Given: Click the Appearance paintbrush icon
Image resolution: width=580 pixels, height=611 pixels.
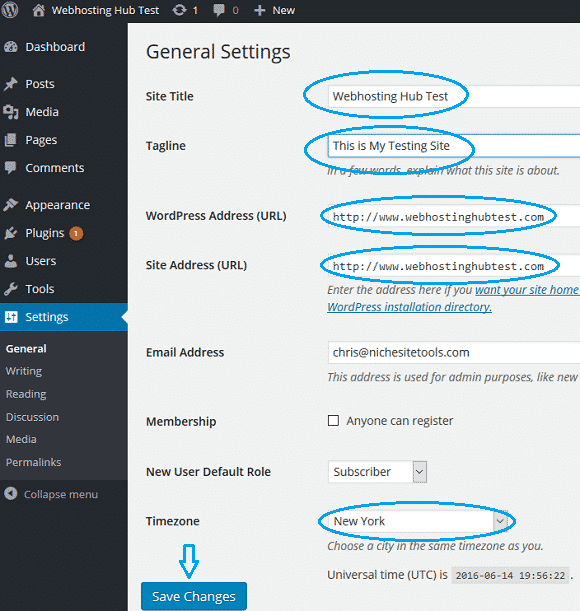Looking at the screenshot, I should coord(11,205).
